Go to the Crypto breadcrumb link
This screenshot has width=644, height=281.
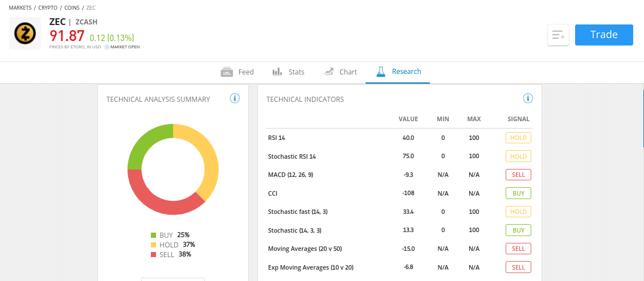pyautogui.click(x=48, y=8)
